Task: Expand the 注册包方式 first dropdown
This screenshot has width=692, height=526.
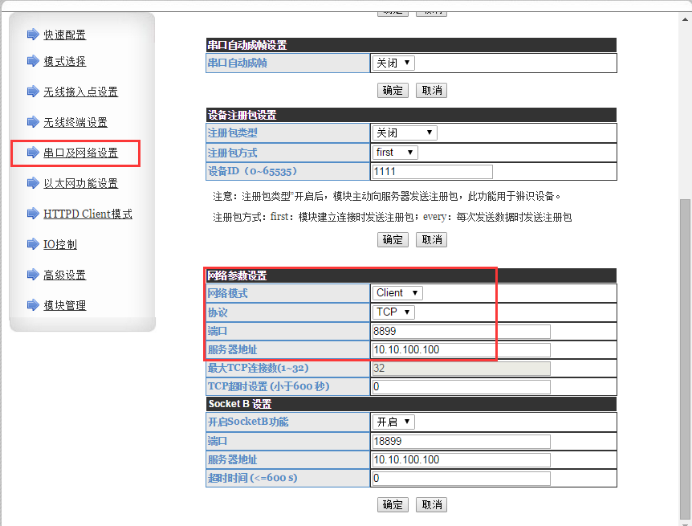Action: tap(396, 152)
